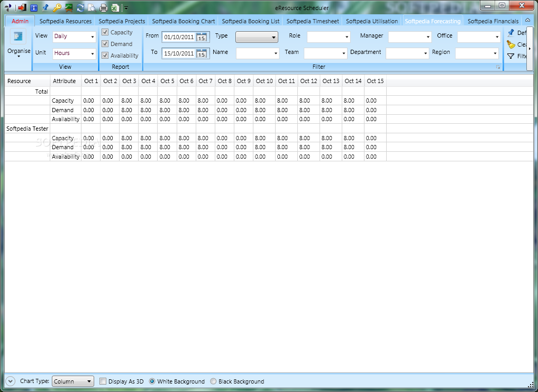Switch to Softpedia Timesheet tab
This screenshot has height=392, width=538.
pyautogui.click(x=313, y=21)
